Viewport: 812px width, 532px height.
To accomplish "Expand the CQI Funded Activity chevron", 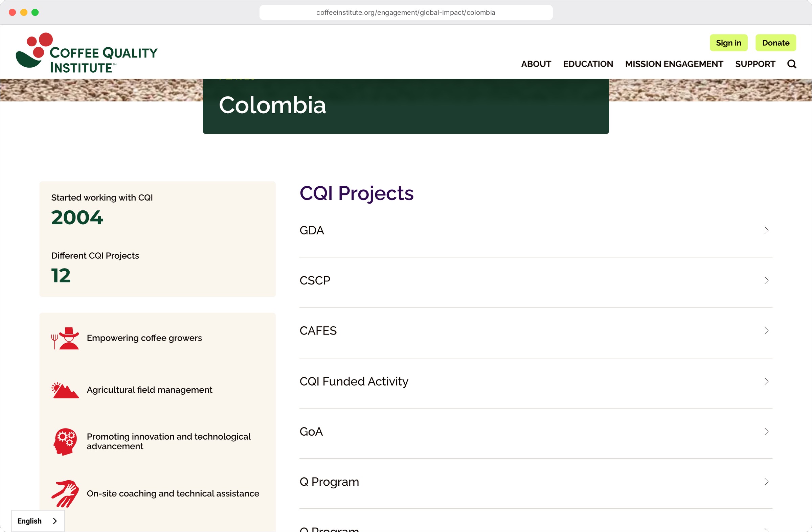I will pos(766,381).
